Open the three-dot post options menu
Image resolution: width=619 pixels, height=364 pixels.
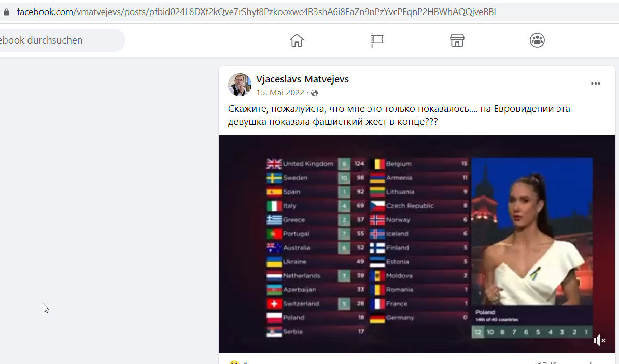[x=595, y=83]
